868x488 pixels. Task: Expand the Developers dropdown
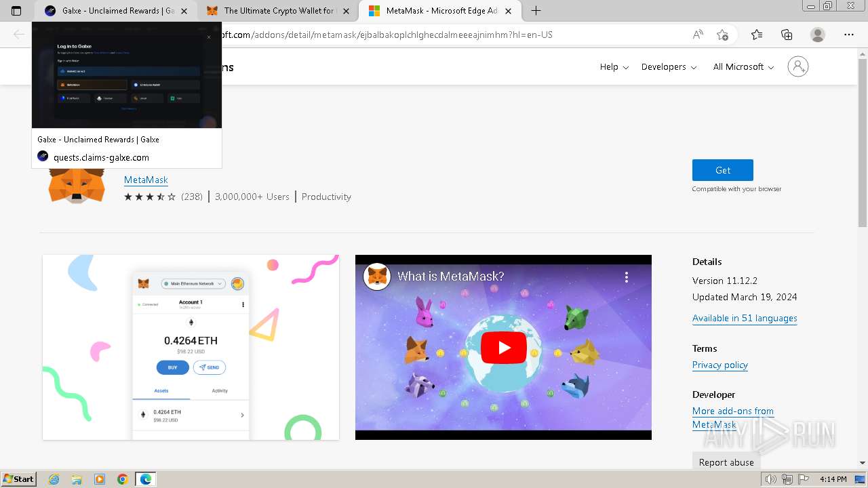pyautogui.click(x=669, y=66)
